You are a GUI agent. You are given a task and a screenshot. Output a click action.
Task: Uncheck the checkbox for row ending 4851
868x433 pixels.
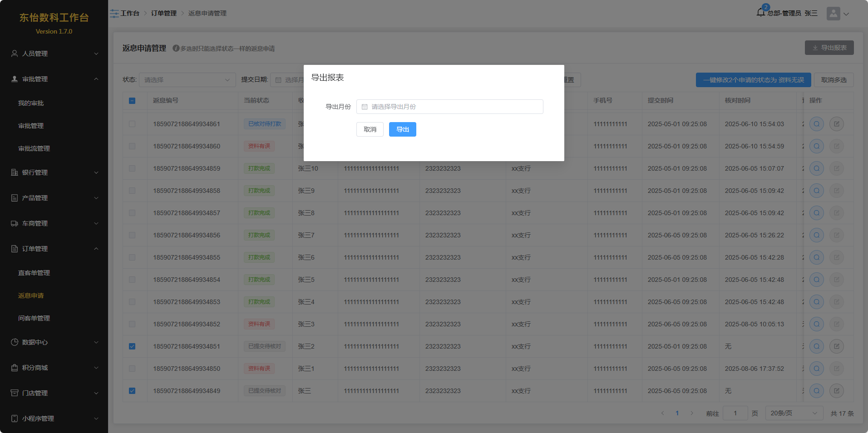(132, 346)
